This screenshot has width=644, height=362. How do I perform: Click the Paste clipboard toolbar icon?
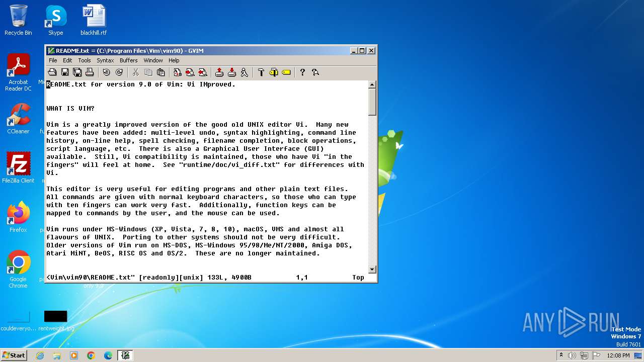pyautogui.click(x=161, y=72)
